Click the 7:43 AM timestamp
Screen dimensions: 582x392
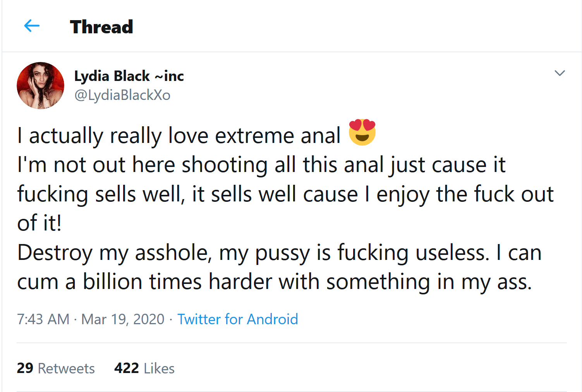43,319
